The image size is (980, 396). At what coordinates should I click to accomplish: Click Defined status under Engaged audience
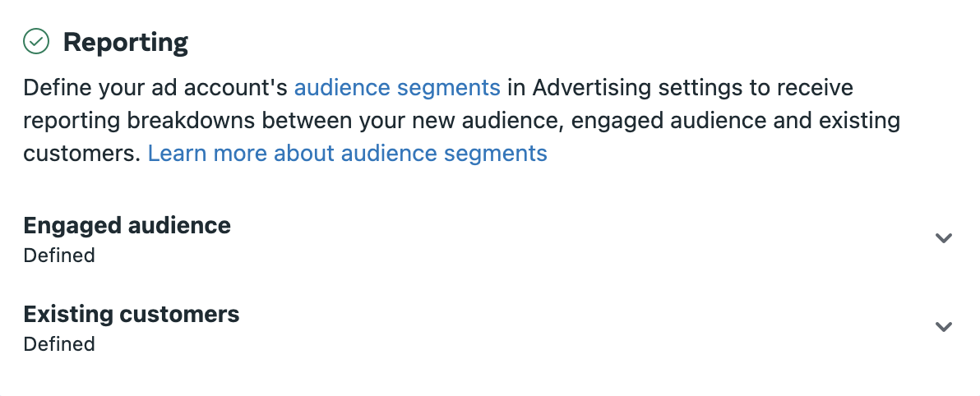point(58,256)
